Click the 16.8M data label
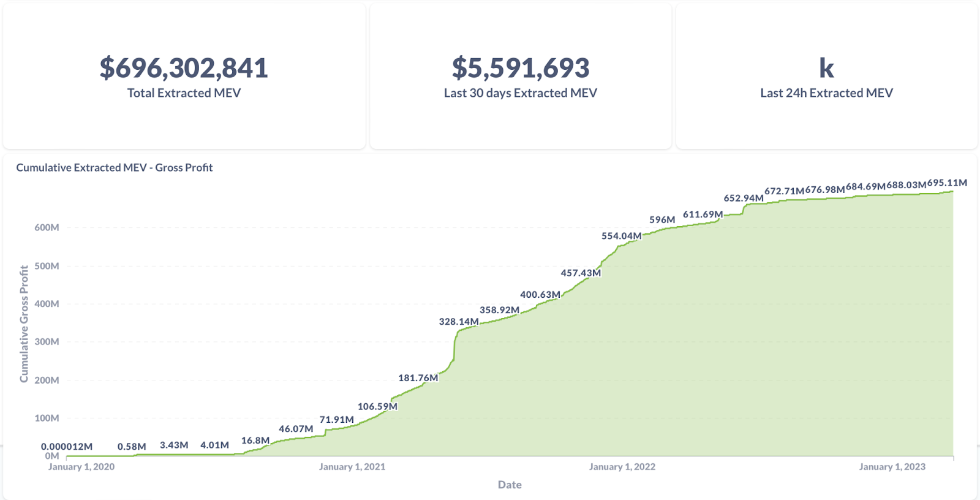Screen dimensions: 980x500 tap(255, 441)
